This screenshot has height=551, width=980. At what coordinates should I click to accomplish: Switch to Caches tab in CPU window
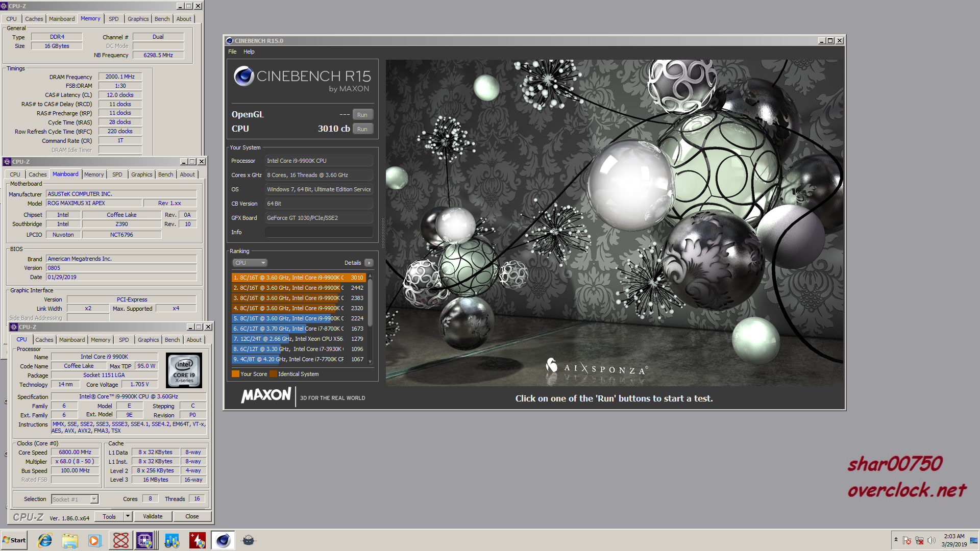pos(44,340)
